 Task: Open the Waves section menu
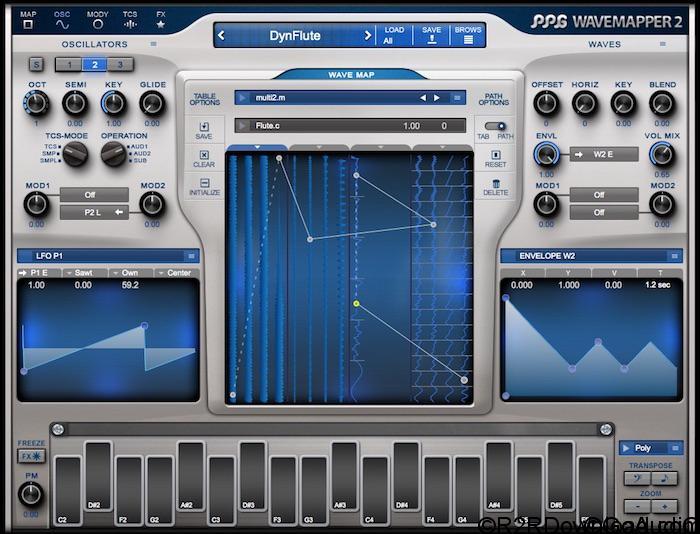tap(662, 44)
